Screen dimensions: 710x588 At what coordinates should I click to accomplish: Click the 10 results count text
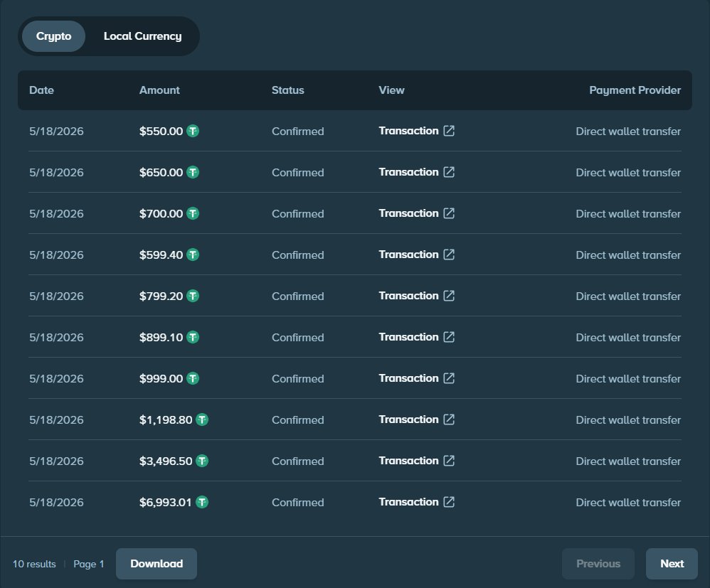tap(34, 564)
